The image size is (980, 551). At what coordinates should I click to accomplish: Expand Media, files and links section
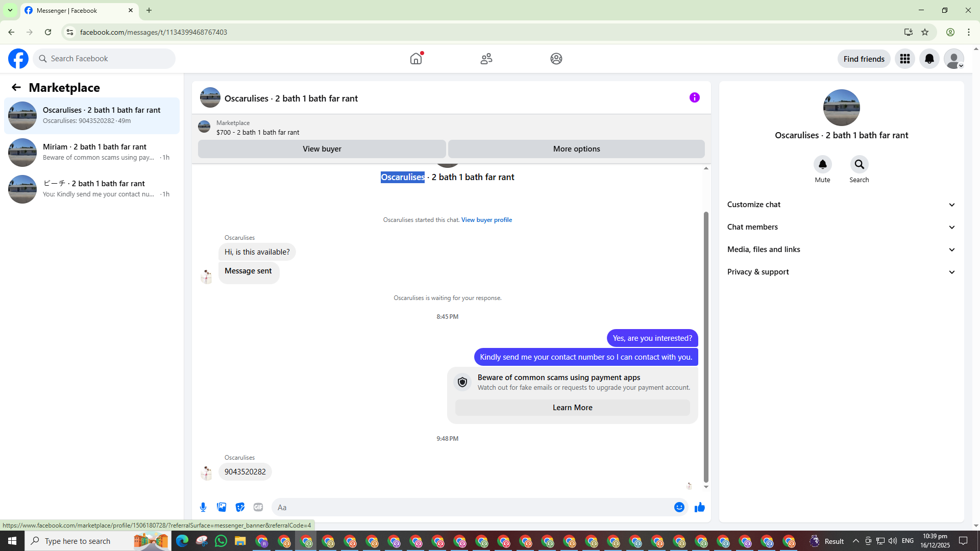[841, 249]
